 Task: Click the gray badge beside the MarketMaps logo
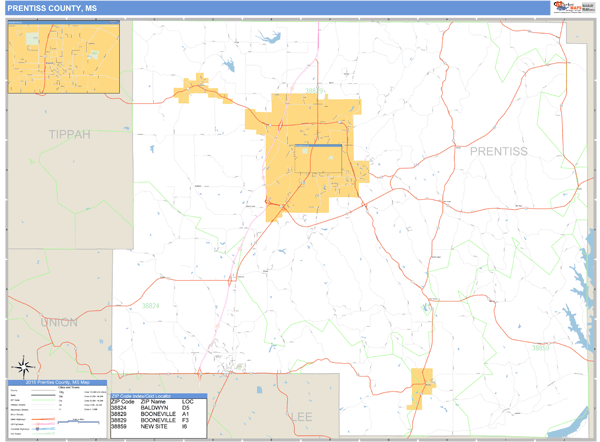coord(588,7)
